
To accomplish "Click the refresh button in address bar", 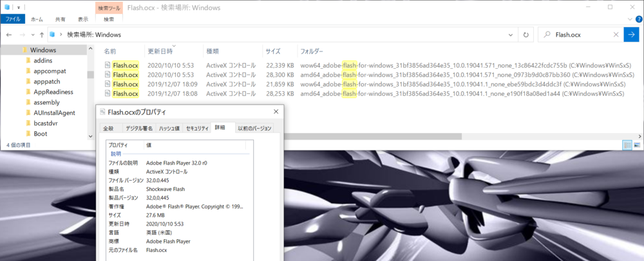I will pos(526,35).
